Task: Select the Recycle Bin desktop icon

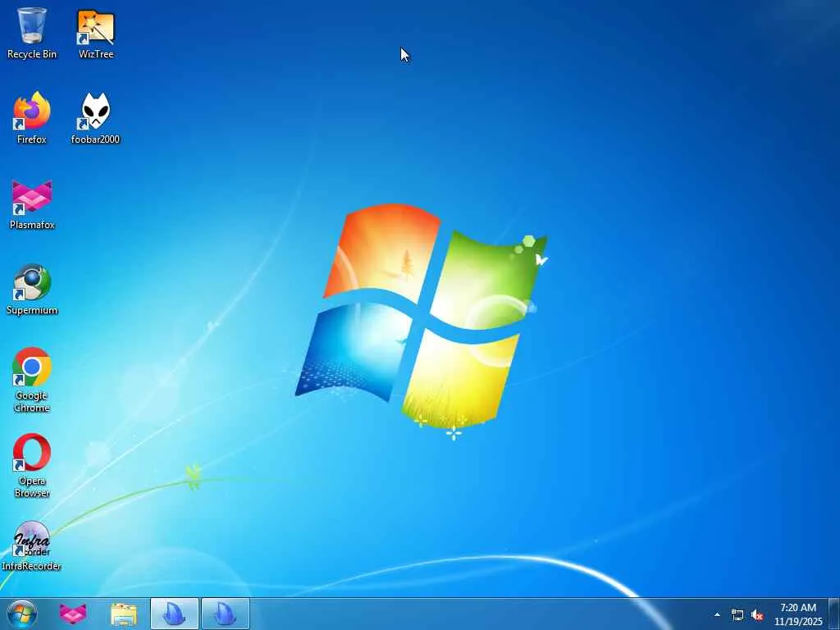Action: tap(32, 33)
